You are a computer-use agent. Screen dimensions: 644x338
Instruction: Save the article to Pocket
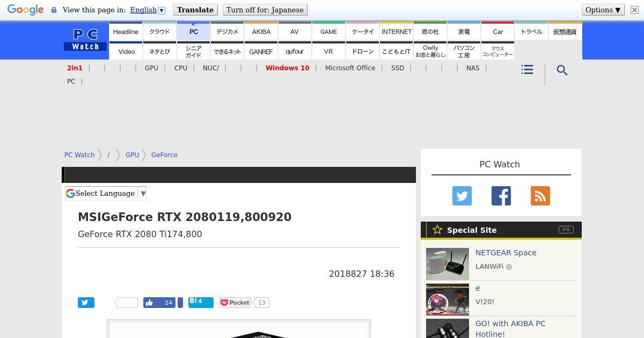pyautogui.click(x=235, y=303)
